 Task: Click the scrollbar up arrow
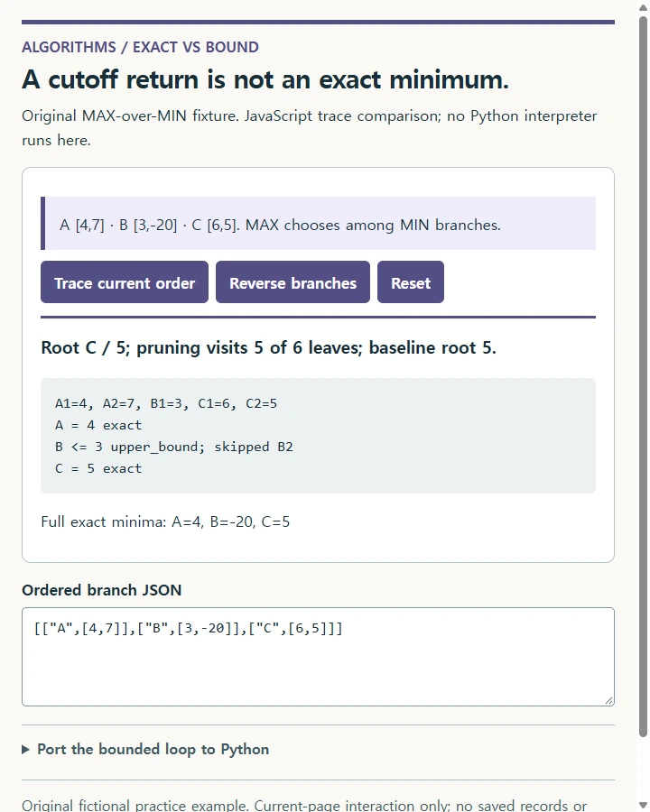[644, 7]
